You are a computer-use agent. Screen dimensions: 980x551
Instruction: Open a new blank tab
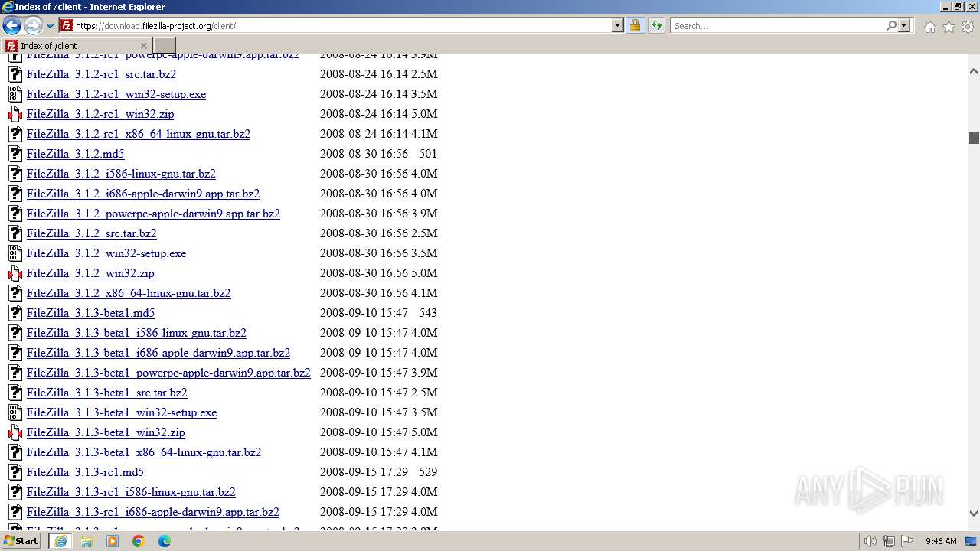(165, 45)
